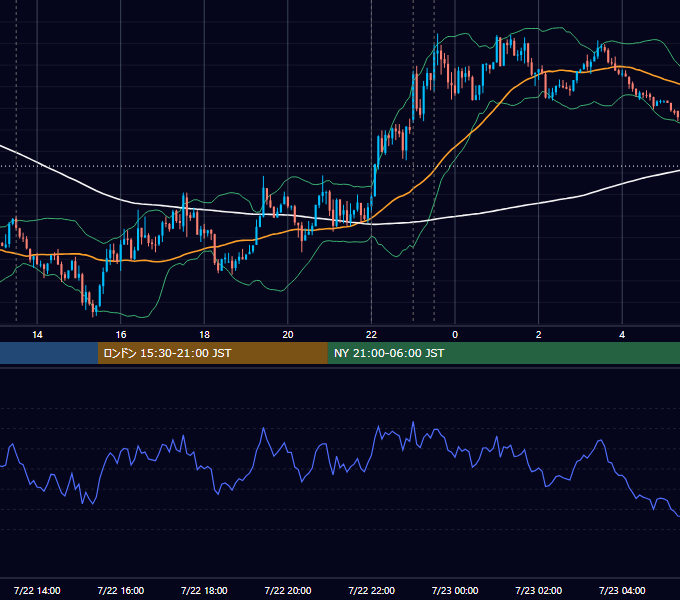Viewport: 680px width, 600px height.
Task: Click the 7/23 00:00 time label
Action: 455,590
